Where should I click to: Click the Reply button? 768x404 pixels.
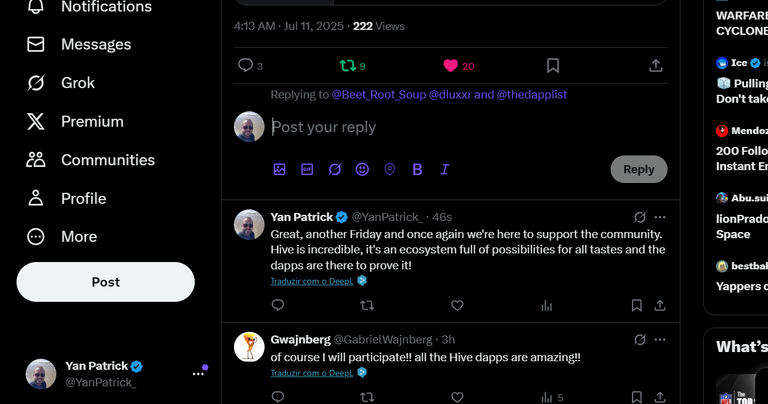tap(639, 169)
